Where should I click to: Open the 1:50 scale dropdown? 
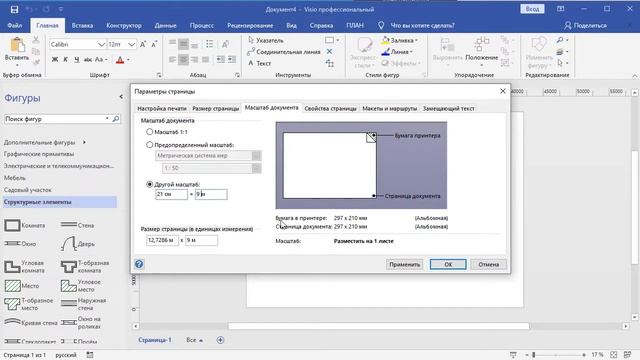(x=256, y=168)
